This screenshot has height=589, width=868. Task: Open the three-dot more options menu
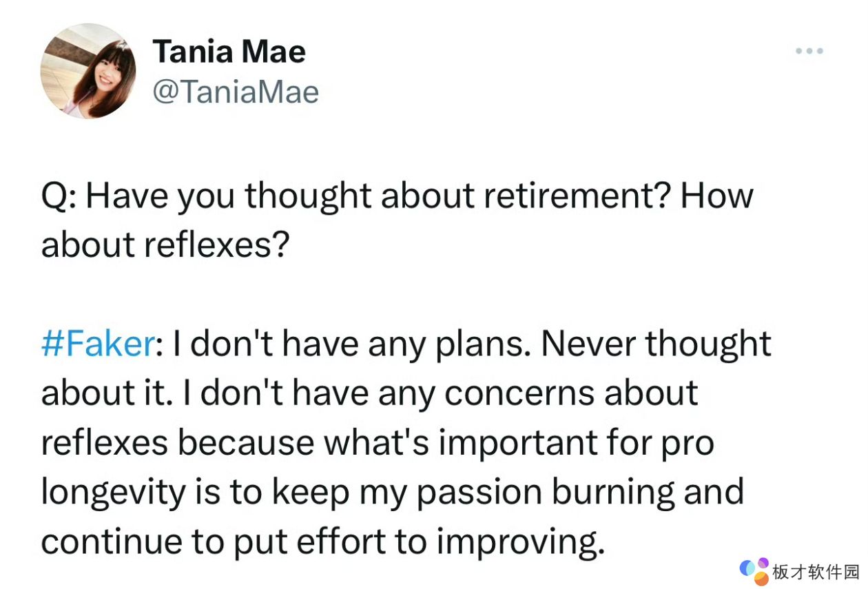[809, 51]
